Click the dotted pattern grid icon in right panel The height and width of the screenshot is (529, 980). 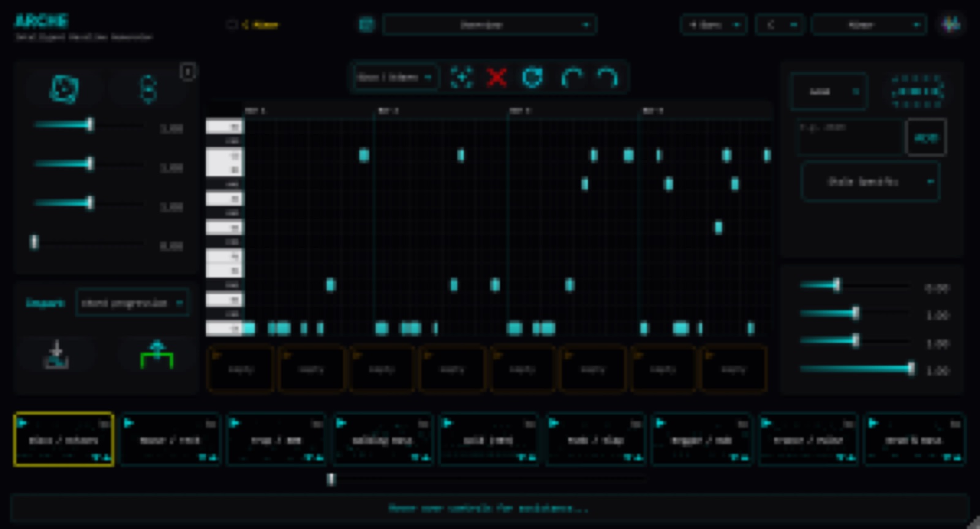point(917,92)
